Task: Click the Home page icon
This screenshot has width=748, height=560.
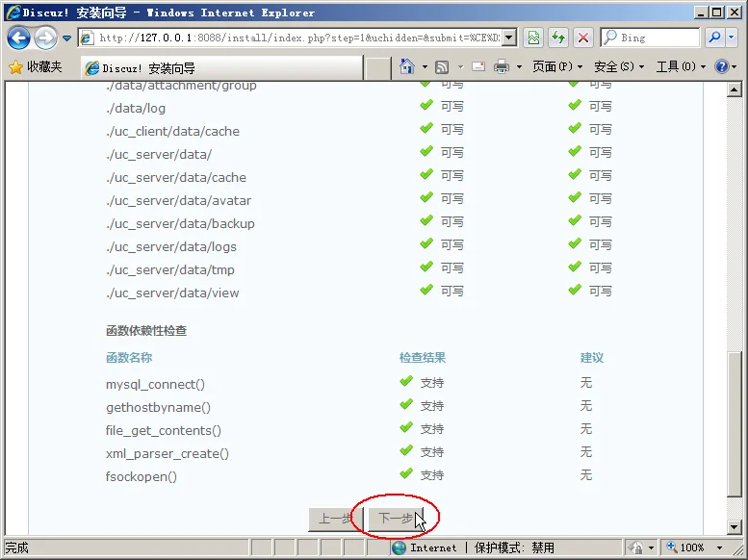Action: pos(407,66)
